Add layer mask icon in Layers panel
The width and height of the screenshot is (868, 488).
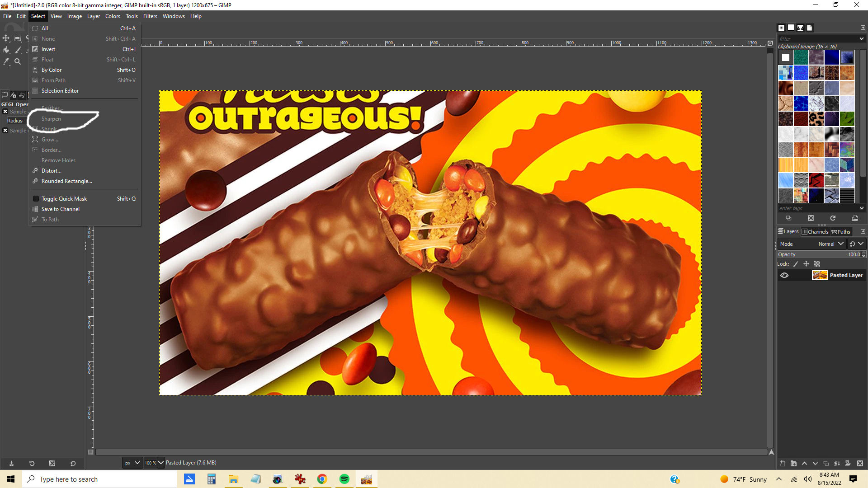coord(848,464)
